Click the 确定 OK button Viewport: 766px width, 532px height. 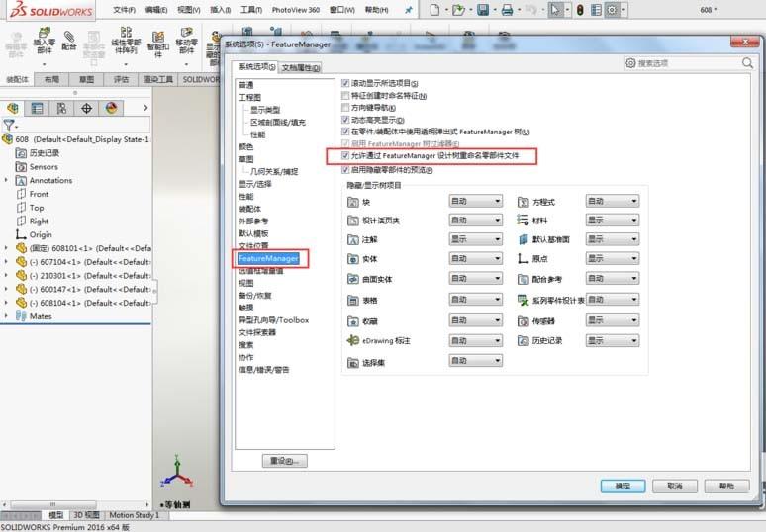pos(622,487)
